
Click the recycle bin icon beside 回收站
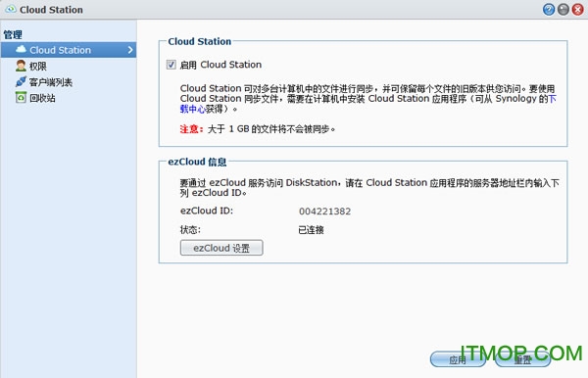[21, 98]
